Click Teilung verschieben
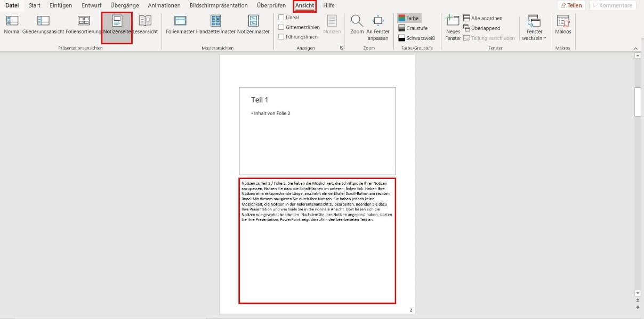The image size is (644, 319). coord(489,38)
